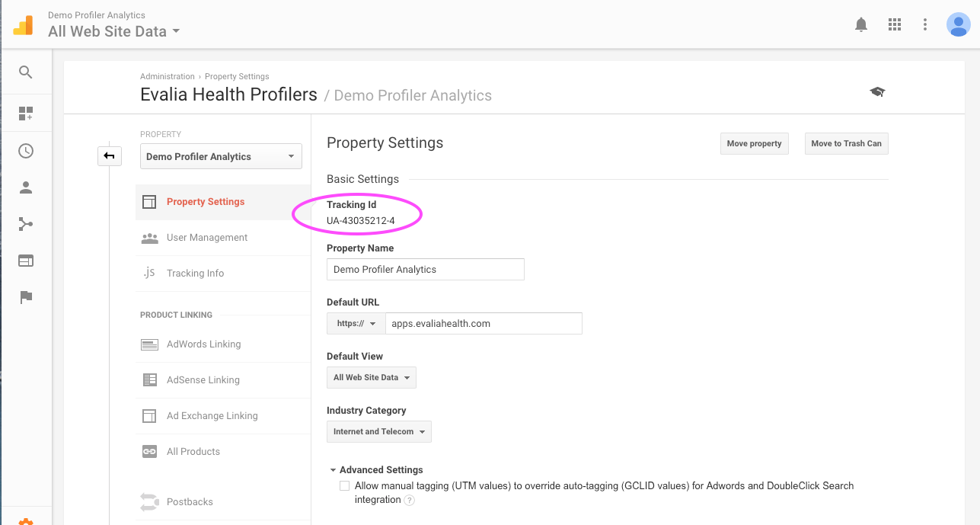The width and height of the screenshot is (980, 525).
Task: Open the notifications bell
Action: click(x=861, y=24)
